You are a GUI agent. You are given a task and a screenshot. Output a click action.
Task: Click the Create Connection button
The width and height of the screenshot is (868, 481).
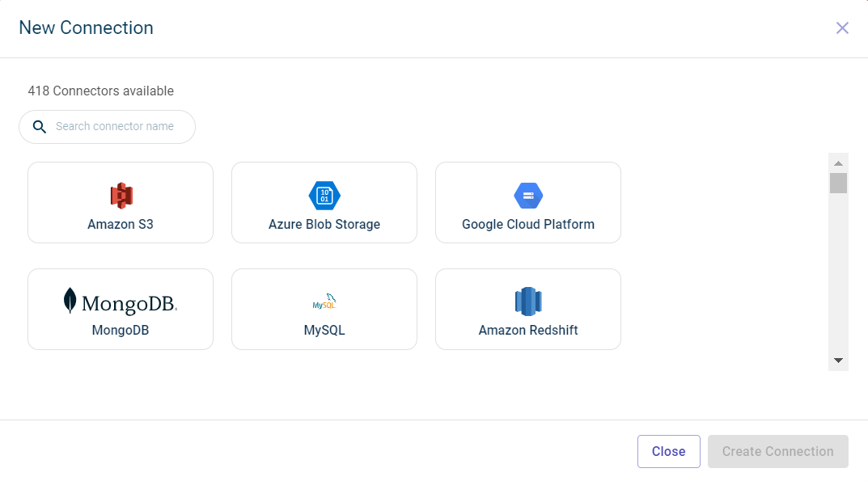click(777, 452)
